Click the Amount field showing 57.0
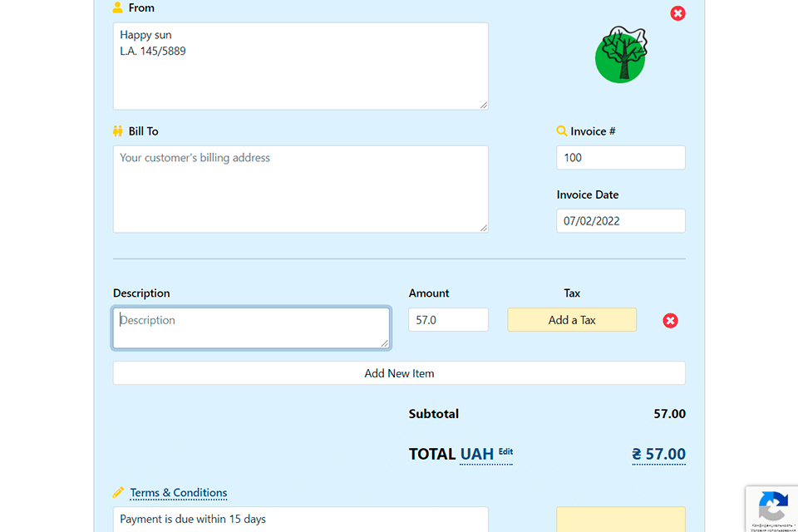Image resolution: width=798 pixels, height=532 pixels. (x=448, y=320)
